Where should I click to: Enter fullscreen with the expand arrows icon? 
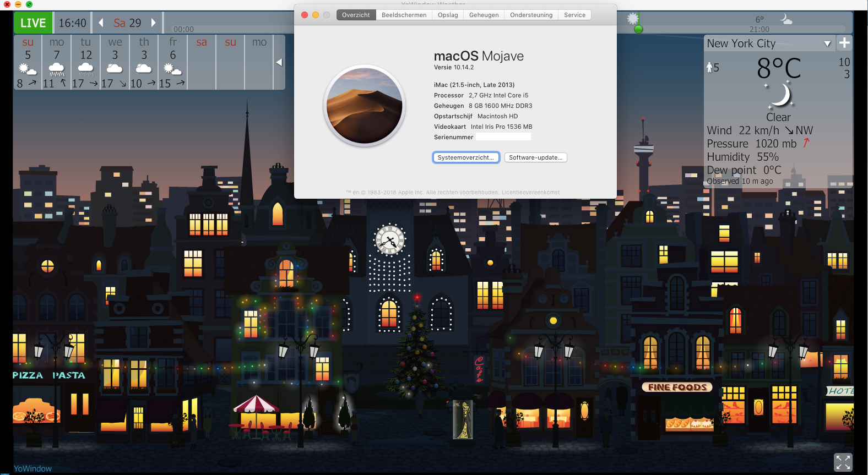(843, 462)
